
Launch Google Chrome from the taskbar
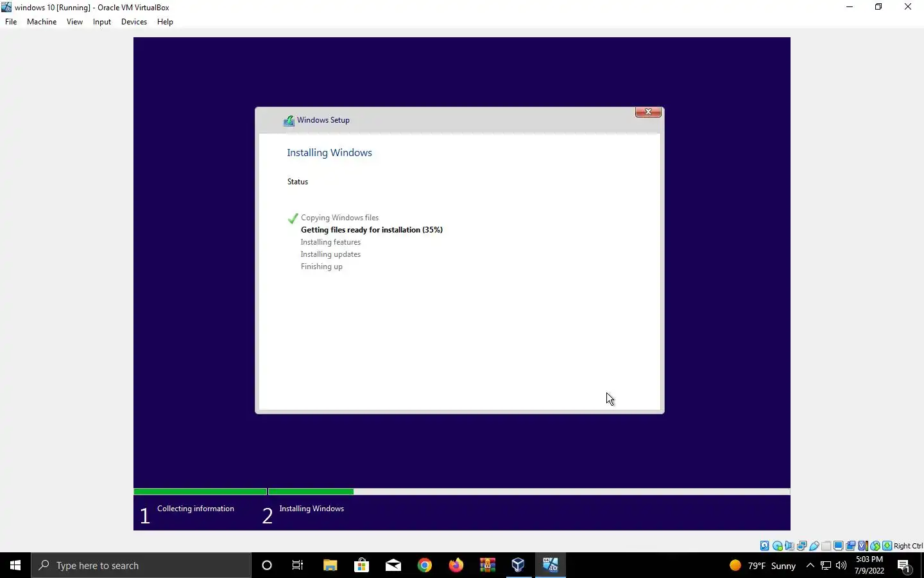click(x=424, y=565)
